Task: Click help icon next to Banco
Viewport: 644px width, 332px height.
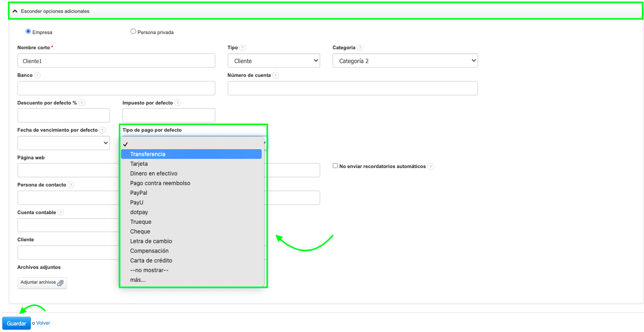Action: point(37,76)
